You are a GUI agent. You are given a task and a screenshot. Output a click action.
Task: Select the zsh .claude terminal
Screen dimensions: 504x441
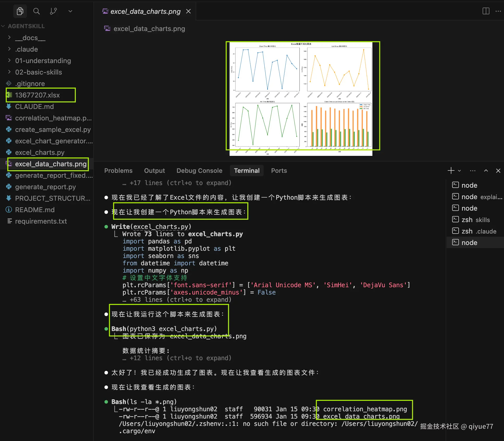[x=475, y=231]
